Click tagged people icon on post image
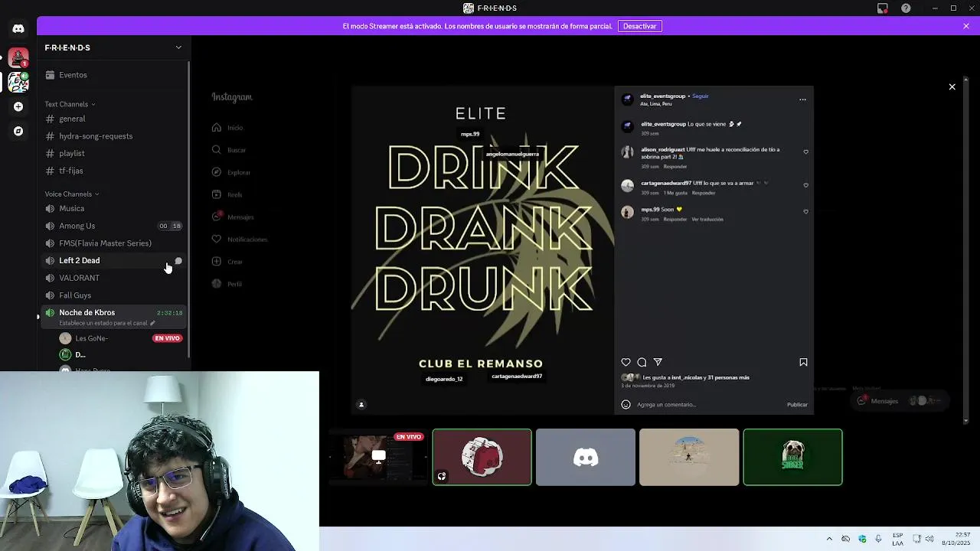 (x=361, y=404)
